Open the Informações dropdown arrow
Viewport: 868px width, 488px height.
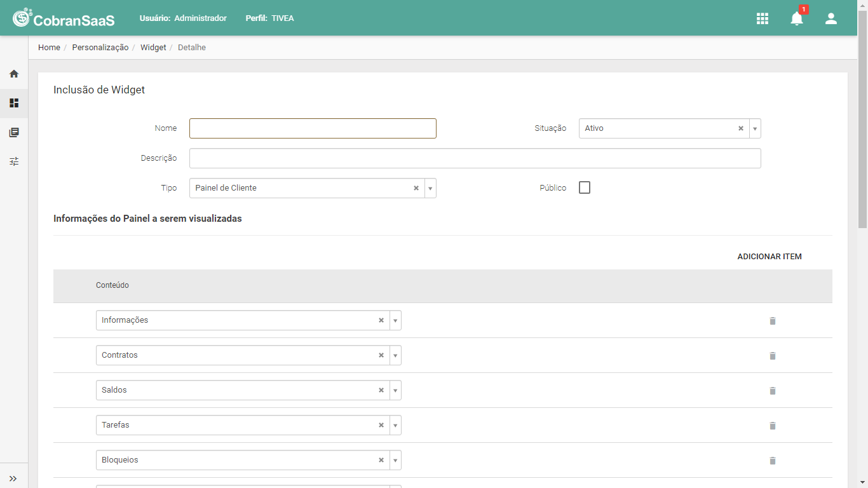tap(395, 320)
